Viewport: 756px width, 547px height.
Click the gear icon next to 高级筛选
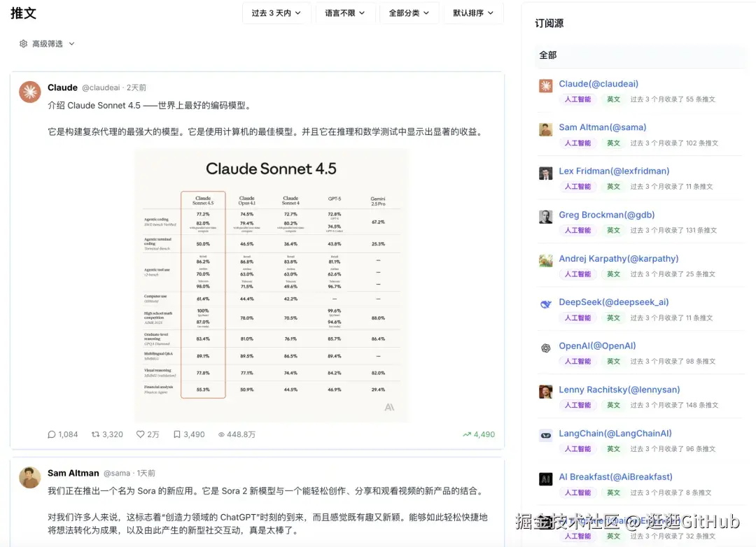click(x=22, y=43)
